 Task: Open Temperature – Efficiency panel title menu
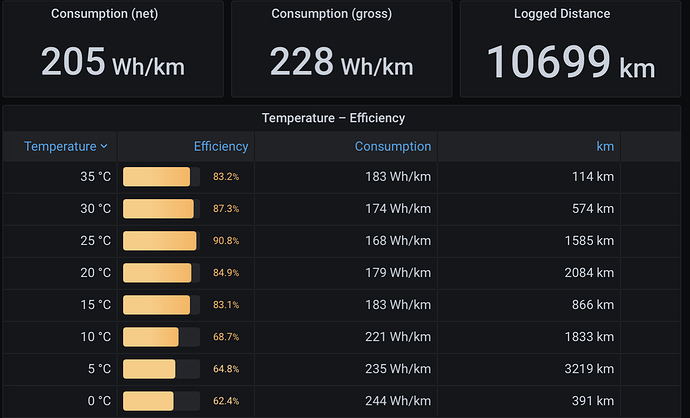point(333,118)
